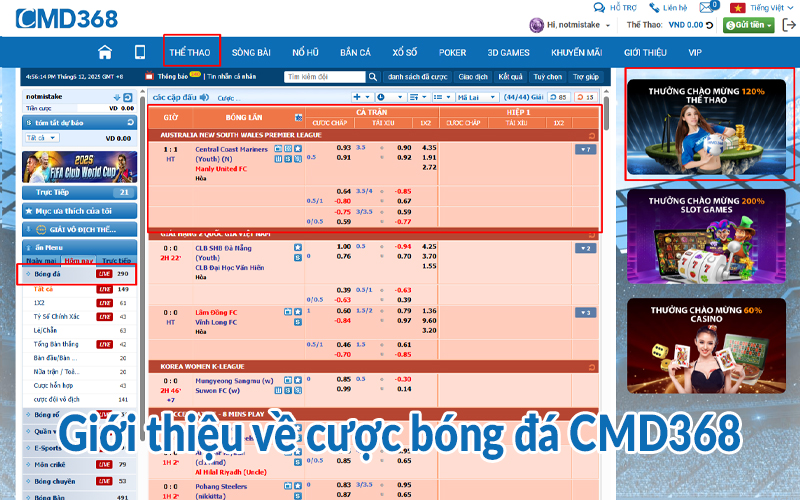The width and height of the screenshot is (800, 500).
Task: Focus the Tìm kiếm đội search field
Action: pos(324,77)
